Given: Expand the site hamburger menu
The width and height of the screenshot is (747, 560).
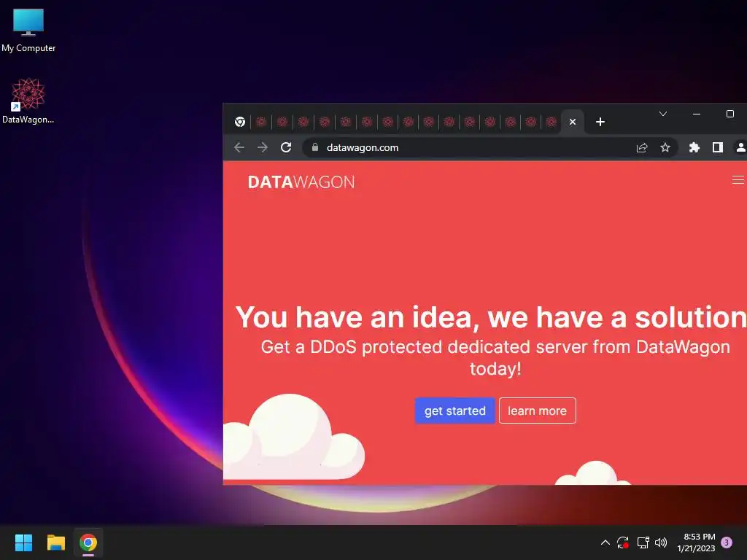Looking at the screenshot, I should 738,180.
